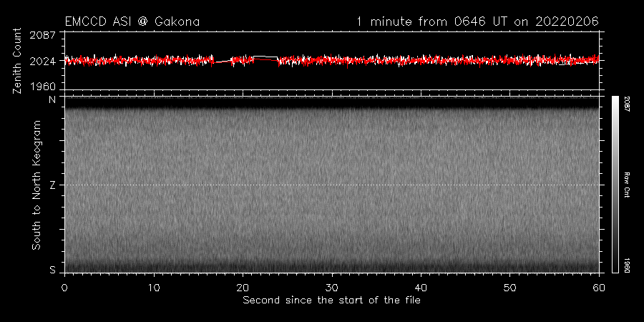The height and width of the screenshot is (322, 644).
Task: Click the 'Raw Cnt' colorbar label
Action: pos(627,185)
